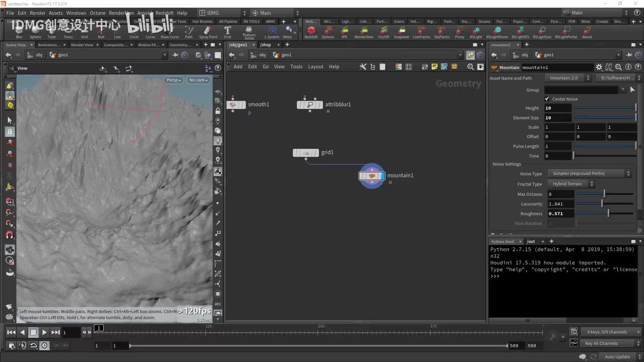Click the Layout menu in network editor

315,67
